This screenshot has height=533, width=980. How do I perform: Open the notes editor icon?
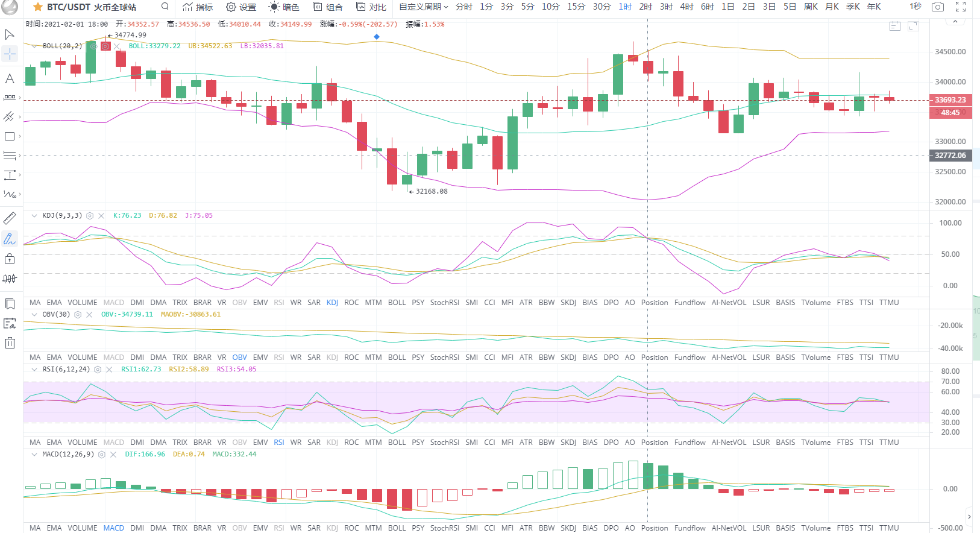10,323
